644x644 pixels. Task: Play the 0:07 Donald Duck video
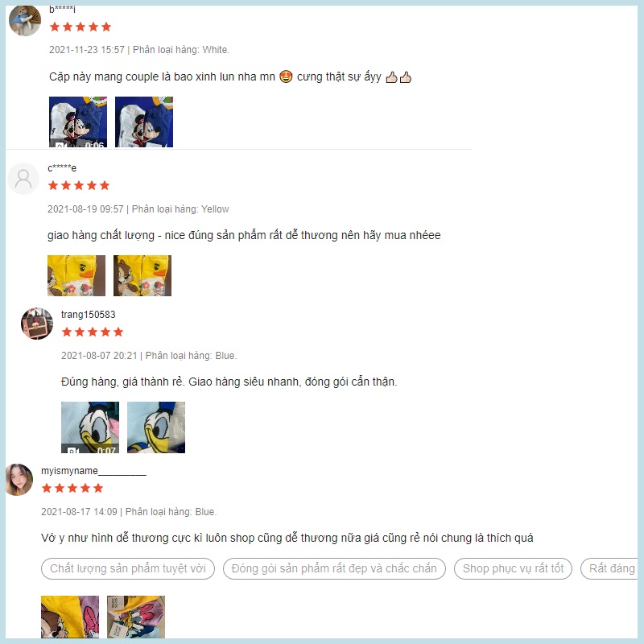(x=90, y=427)
